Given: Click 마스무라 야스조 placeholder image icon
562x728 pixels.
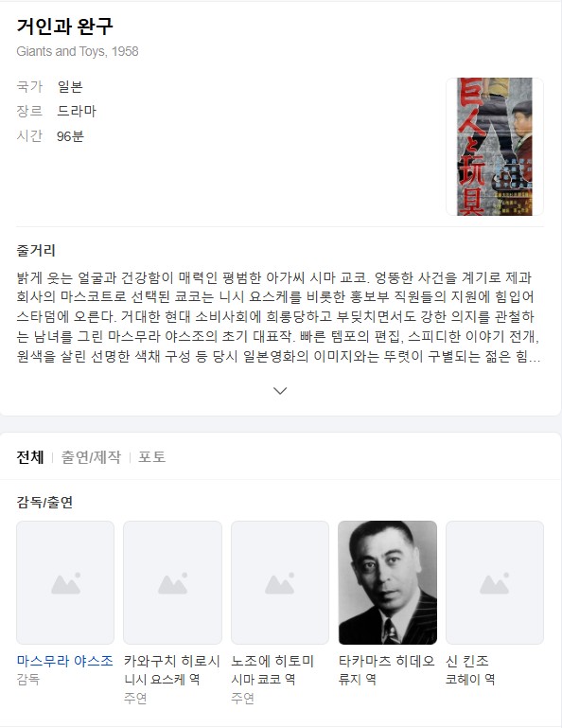Looking at the screenshot, I should 65,582.
